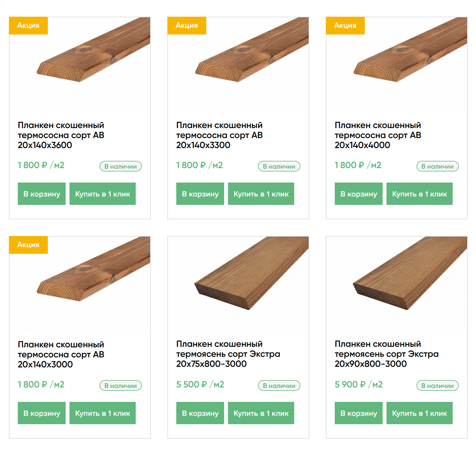Buy the 20x140x3600 planken in 1 click
Image resolution: width=476 pixels, height=457 pixels.
point(102,194)
